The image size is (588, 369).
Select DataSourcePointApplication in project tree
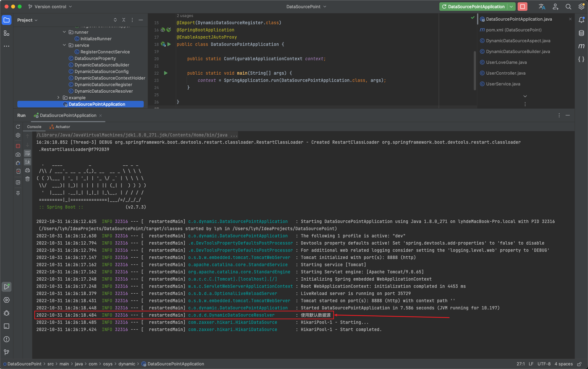point(81,104)
